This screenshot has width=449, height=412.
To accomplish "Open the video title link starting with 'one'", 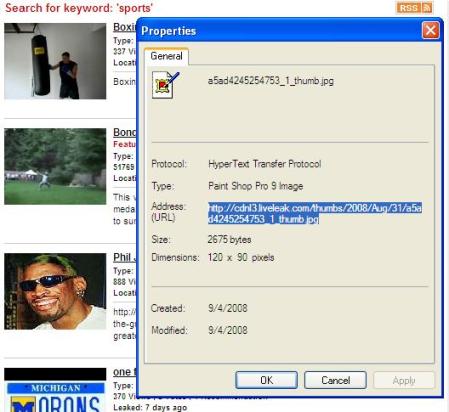I will pyautogui.click(x=124, y=372).
